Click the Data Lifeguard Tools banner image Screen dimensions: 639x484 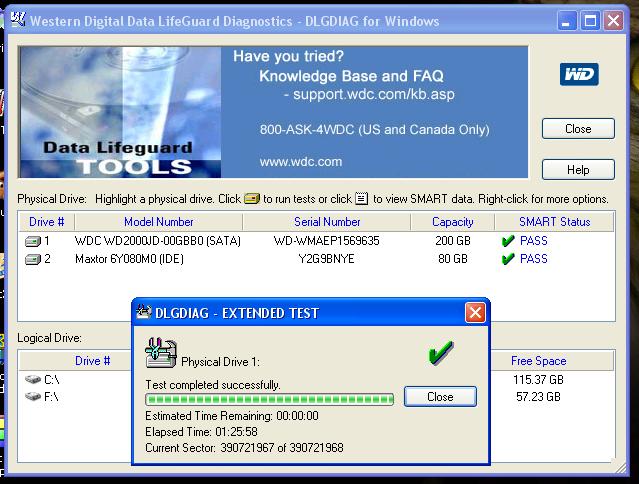120,112
